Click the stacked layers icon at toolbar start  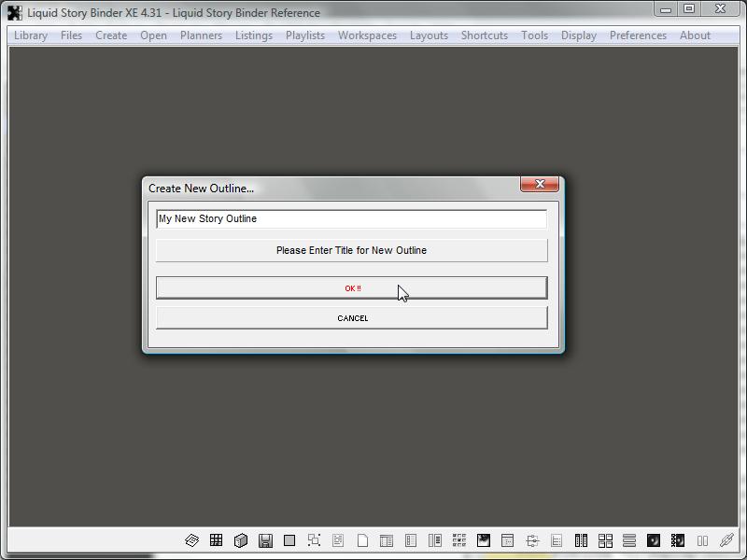[x=192, y=540]
